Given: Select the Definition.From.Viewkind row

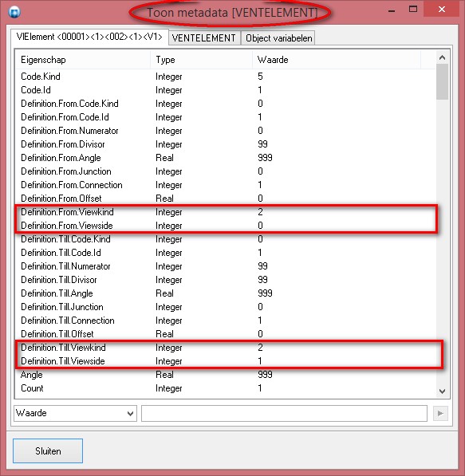Looking at the screenshot, I should [x=226, y=212].
